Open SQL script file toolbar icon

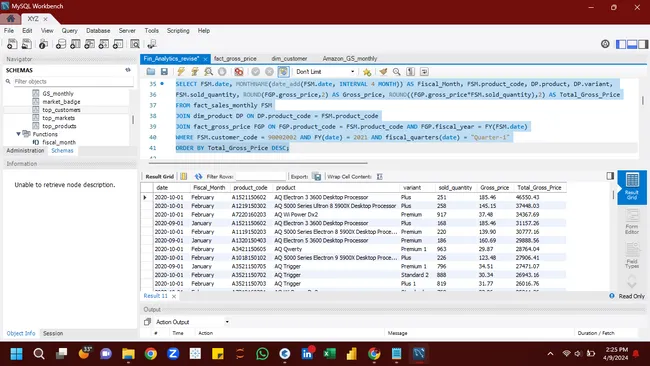(27, 44)
